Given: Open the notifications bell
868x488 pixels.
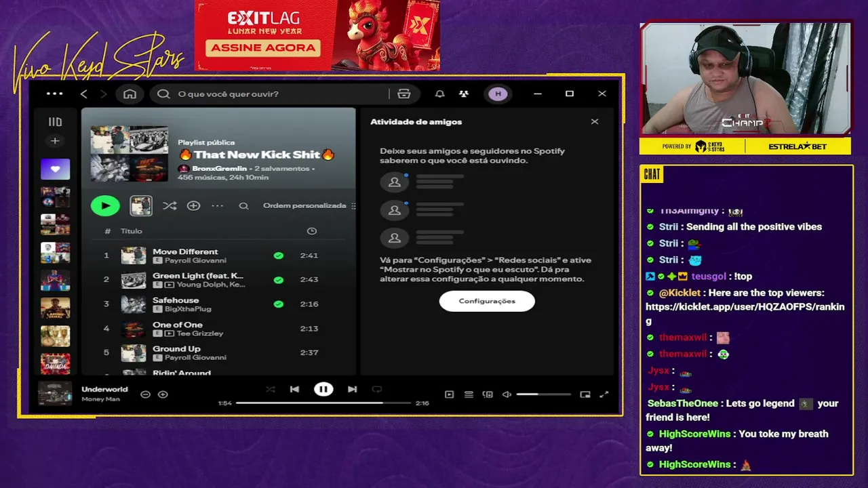Looking at the screenshot, I should point(440,94).
